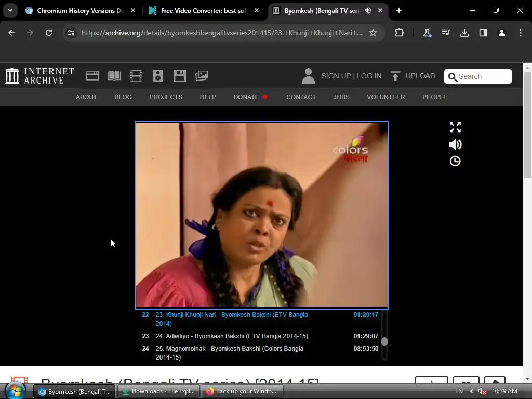532x399 pixels.
Task: Open the Texts book icon
Action: [114, 76]
